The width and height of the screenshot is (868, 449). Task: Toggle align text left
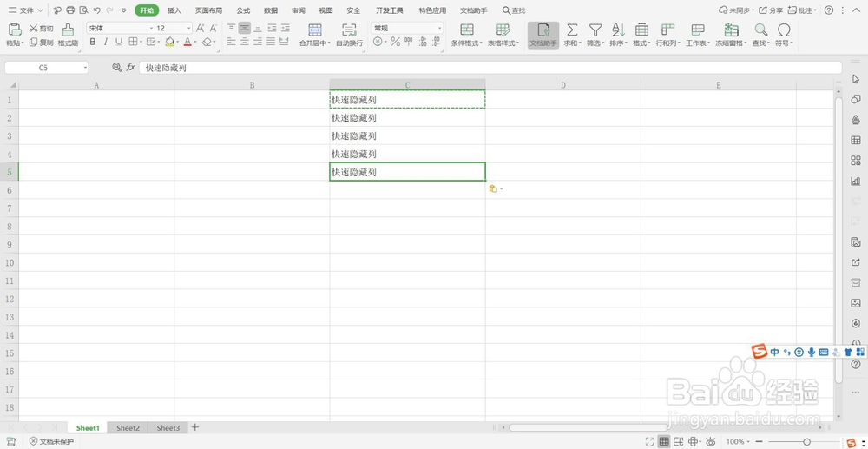tap(232, 42)
